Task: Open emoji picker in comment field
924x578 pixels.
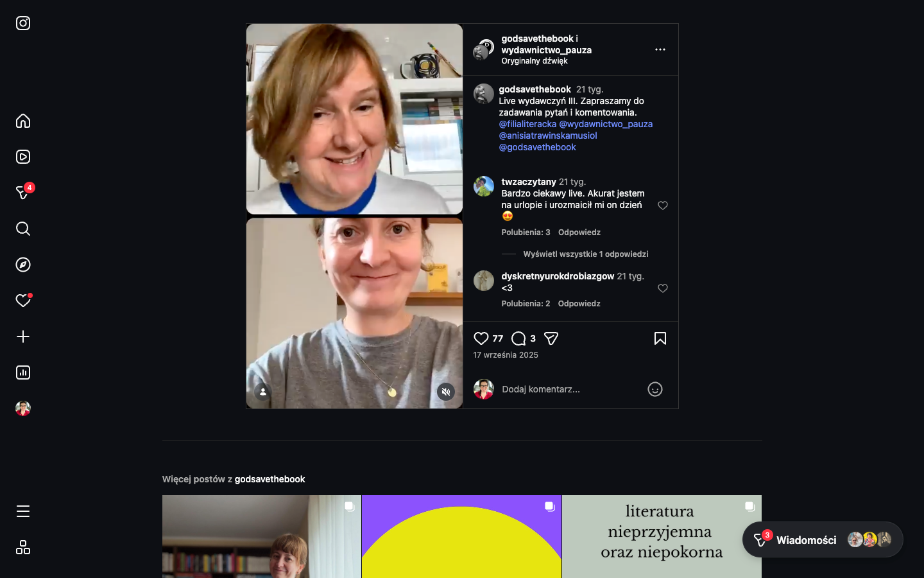Action: coord(654,389)
